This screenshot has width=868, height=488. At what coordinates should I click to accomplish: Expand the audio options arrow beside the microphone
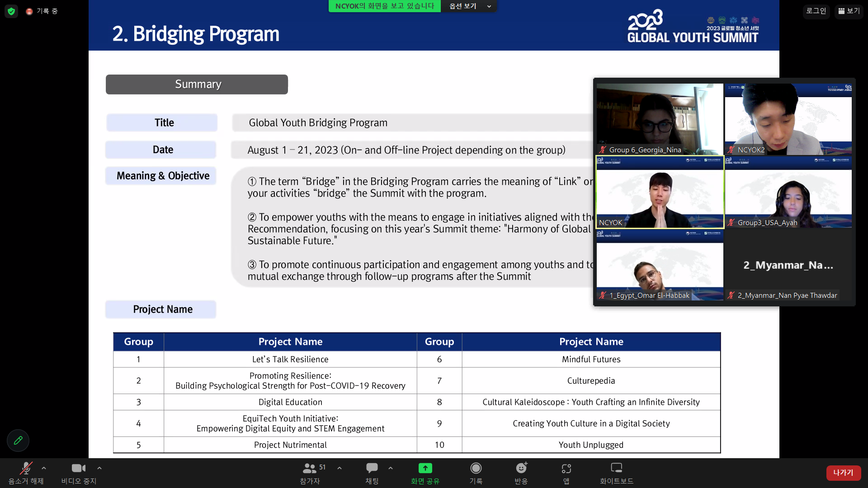[44, 468]
